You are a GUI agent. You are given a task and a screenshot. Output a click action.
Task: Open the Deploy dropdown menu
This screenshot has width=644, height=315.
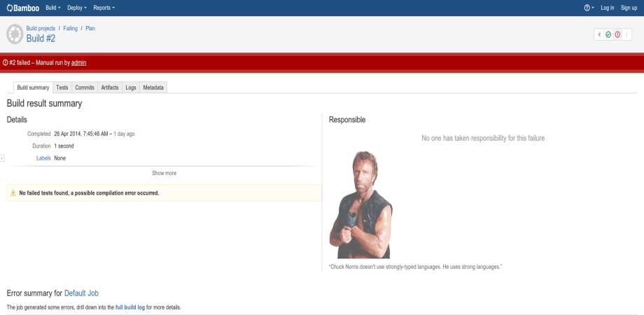(76, 8)
